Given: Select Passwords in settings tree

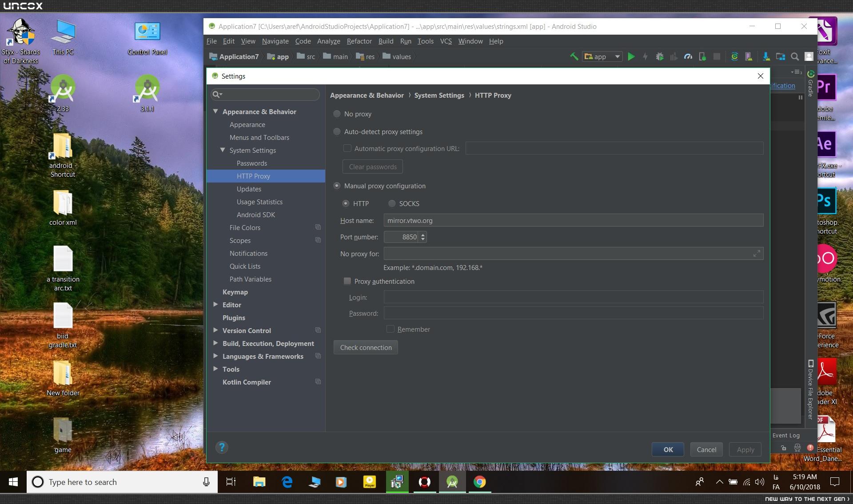Looking at the screenshot, I should coord(252,163).
